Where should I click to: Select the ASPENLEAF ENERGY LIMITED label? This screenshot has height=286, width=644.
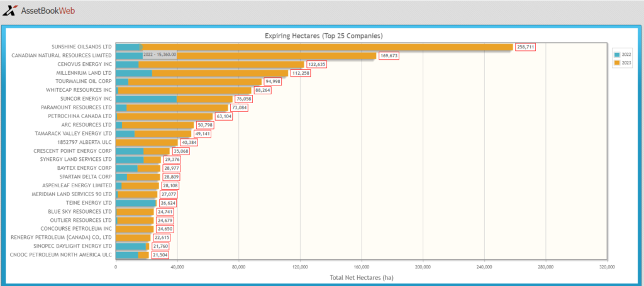pyautogui.click(x=77, y=185)
